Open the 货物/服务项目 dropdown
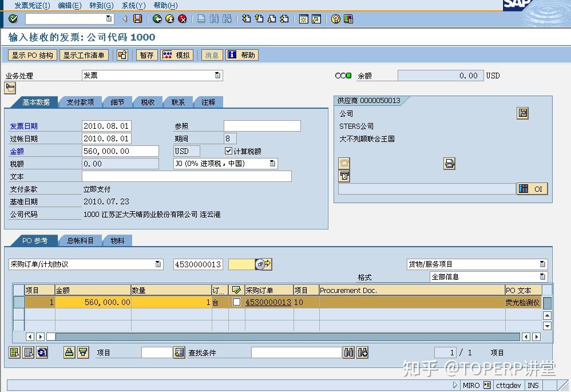Screen dimensions: 571x392 point(544,263)
